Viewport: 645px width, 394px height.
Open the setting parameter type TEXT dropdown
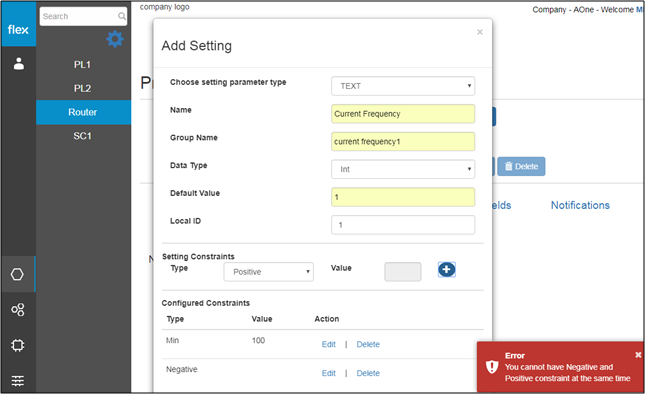click(403, 86)
